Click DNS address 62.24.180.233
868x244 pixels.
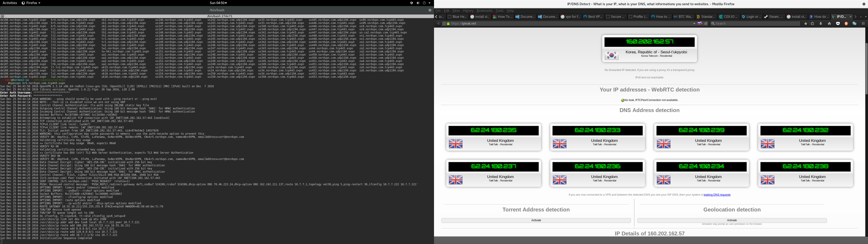click(597, 130)
